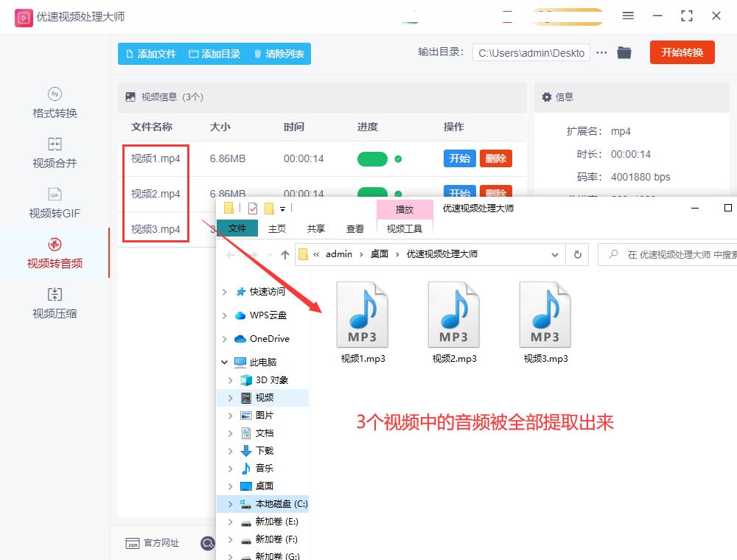Screen dimensions: 737x560
Task: Click 桌面 in the Explorer breadcrumb
Action: 380,254
